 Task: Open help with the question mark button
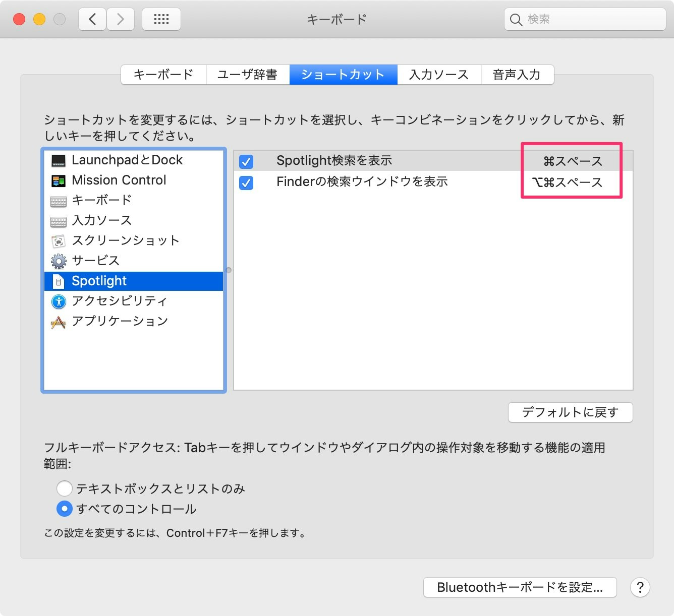(640, 587)
